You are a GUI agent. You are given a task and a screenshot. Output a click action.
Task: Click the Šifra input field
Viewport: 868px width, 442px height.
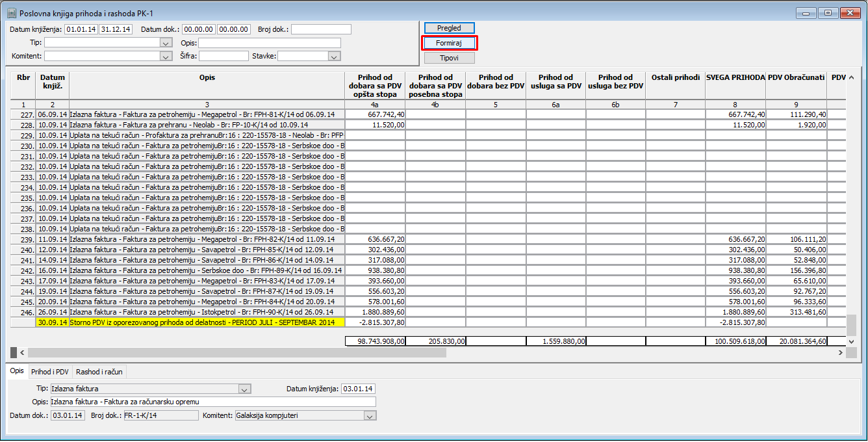[x=223, y=56]
